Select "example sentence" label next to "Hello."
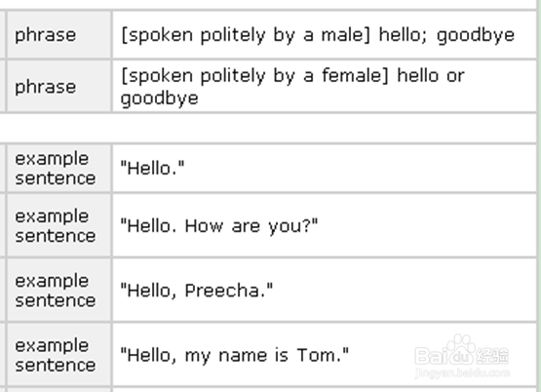Screen dimensions: 541x392 (59, 169)
